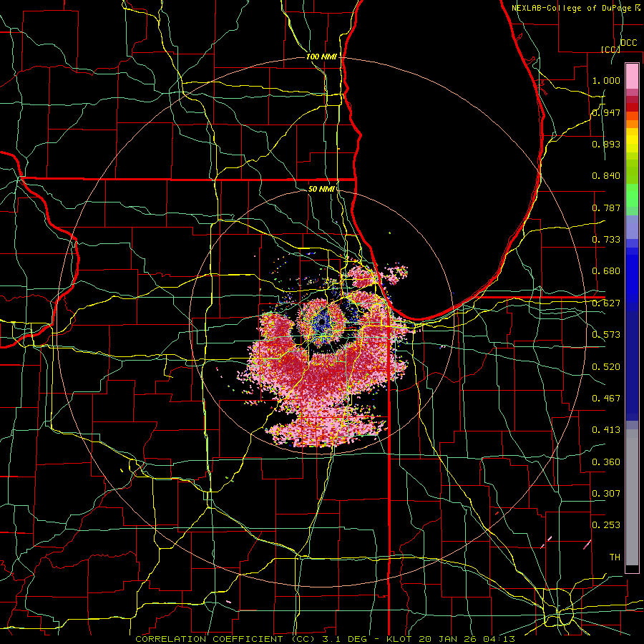Select the 1.000 scale value
The image size is (644, 644).
(x=606, y=80)
